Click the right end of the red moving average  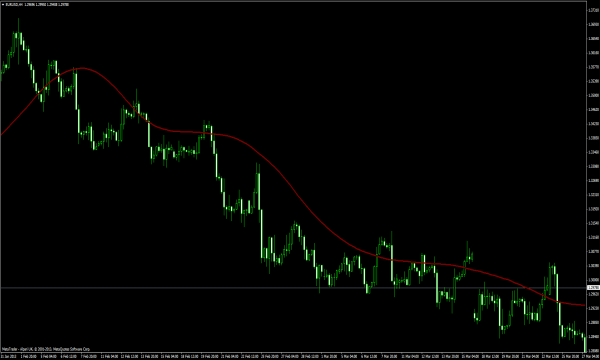[x=584, y=305]
